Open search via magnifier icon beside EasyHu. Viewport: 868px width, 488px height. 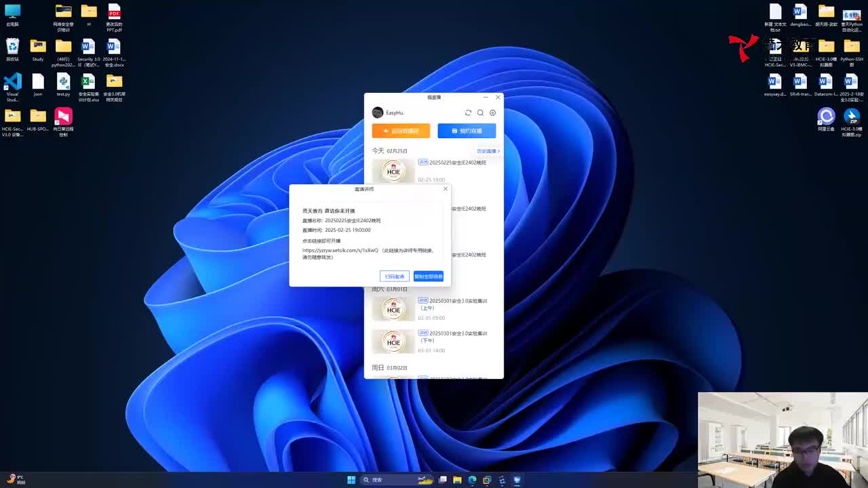[480, 113]
